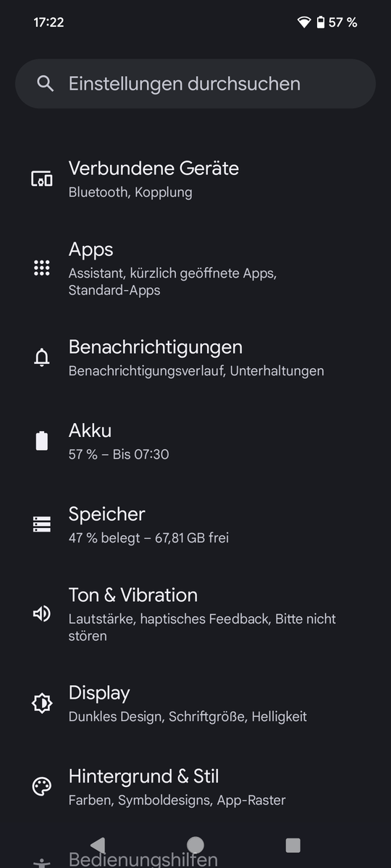This screenshot has width=391, height=868.
Task: Tap the Speicher storage icon
Action: point(42,524)
